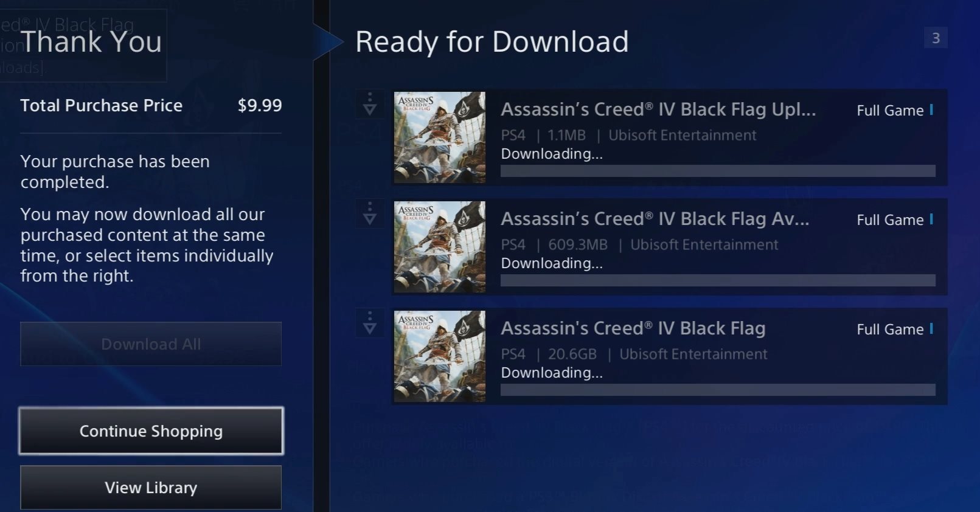Image resolution: width=980 pixels, height=512 pixels.
Task: Select Assassin's Creed IV Black Flag Upl... title
Action: tap(658, 109)
